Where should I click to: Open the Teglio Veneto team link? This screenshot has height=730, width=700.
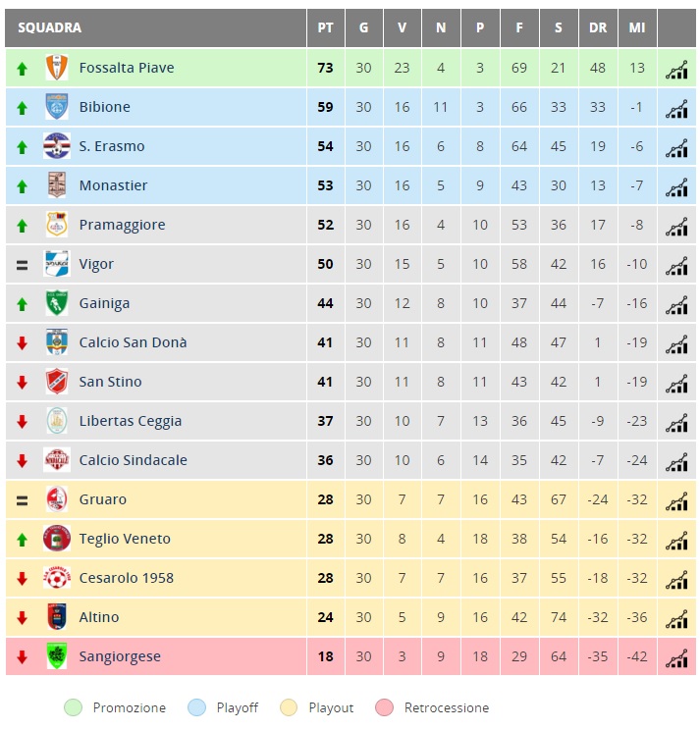point(125,539)
